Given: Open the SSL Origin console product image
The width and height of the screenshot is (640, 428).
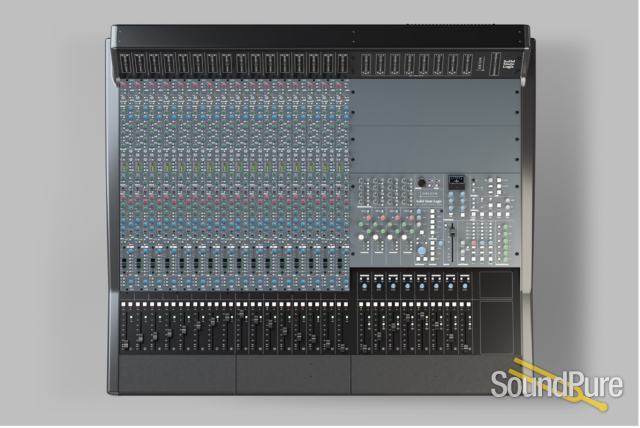Looking at the screenshot, I should click(320, 213).
